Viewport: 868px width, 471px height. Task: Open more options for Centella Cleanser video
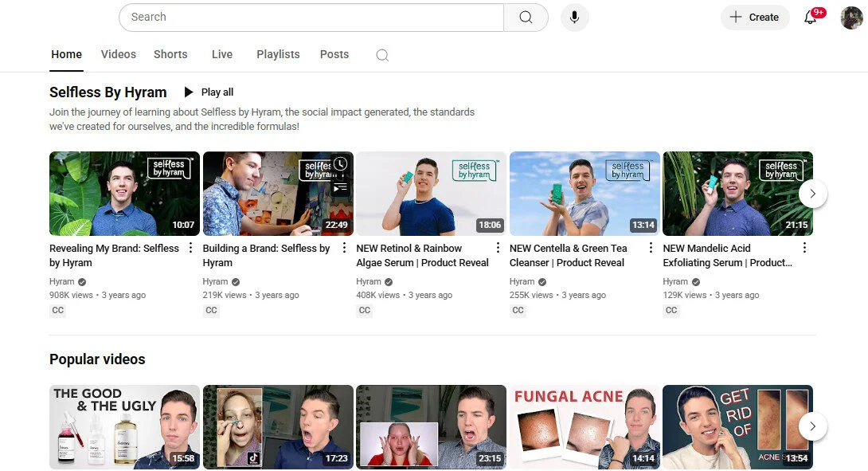651,248
